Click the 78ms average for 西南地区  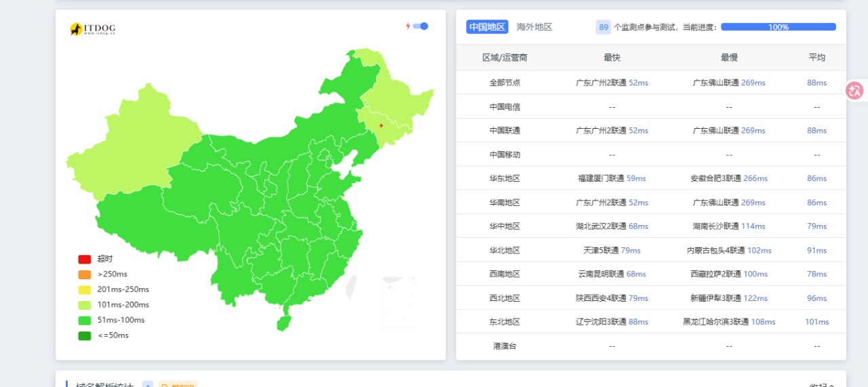click(817, 274)
